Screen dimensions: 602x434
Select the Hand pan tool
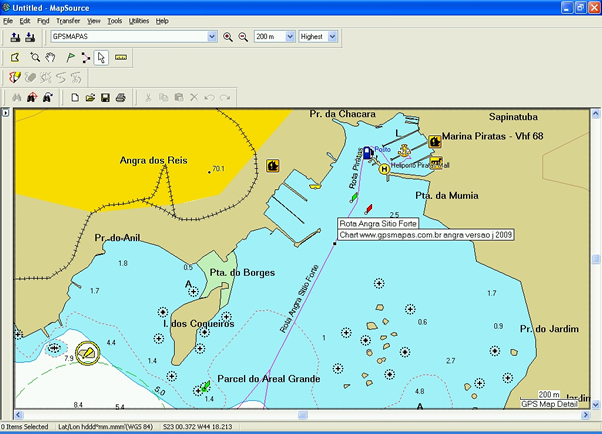[49, 57]
